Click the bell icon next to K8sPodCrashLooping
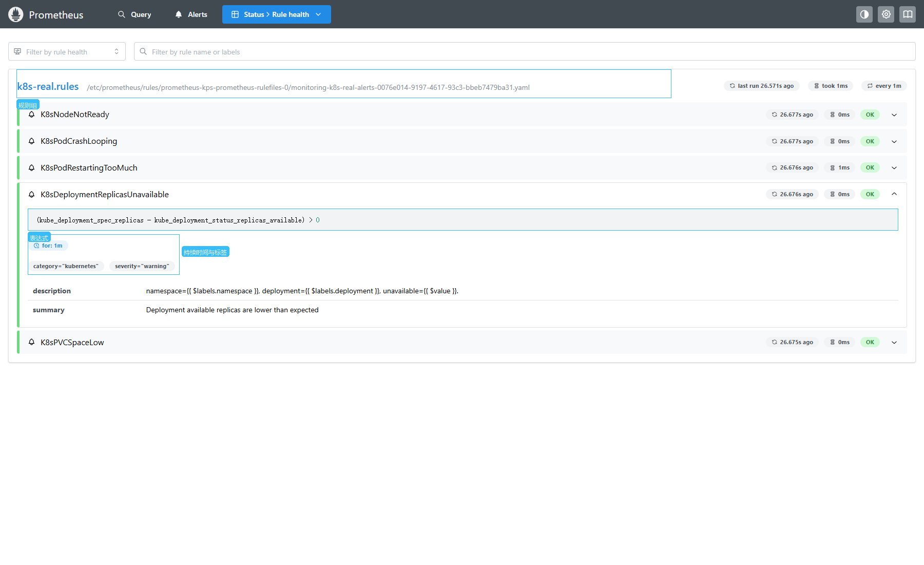 (x=32, y=141)
